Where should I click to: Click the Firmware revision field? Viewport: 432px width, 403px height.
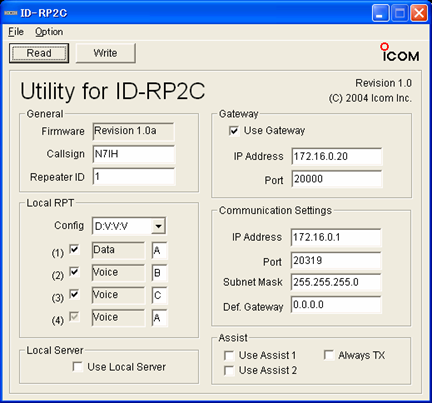133,131
